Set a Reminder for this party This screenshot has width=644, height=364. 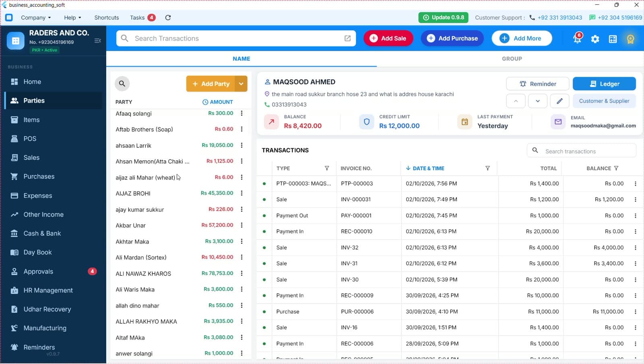537,84
